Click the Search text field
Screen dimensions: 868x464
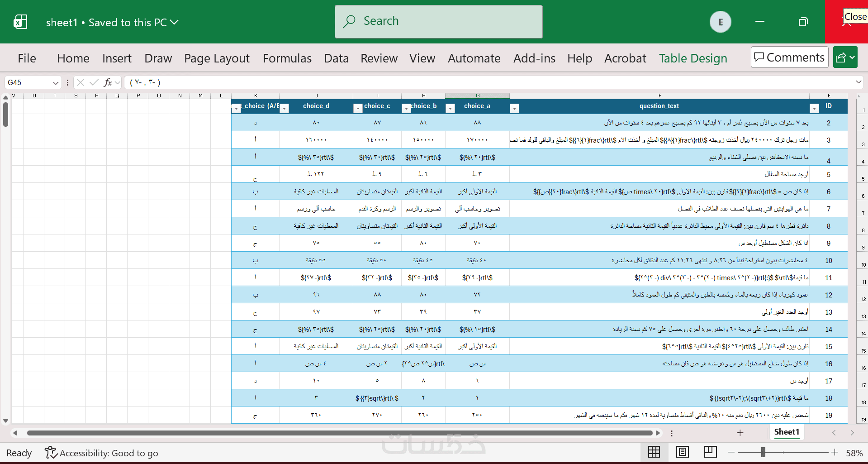pyautogui.click(x=439, y=22)
